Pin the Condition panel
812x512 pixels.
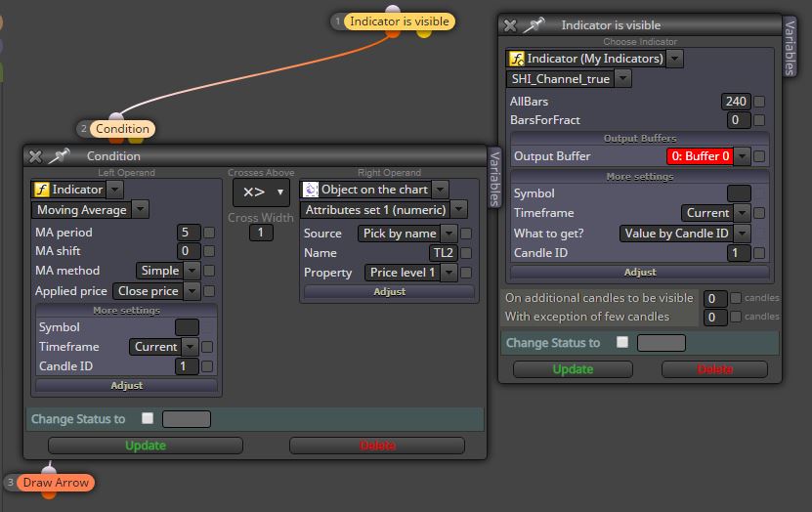pos(59,155)
